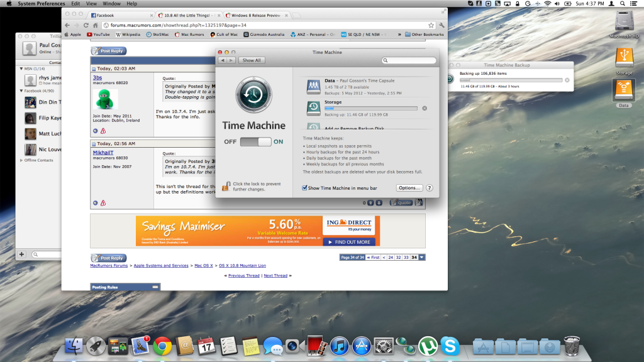The width and height of the screenshot is (644, 362).
Task: Click the Options... button
Action: 409,187
